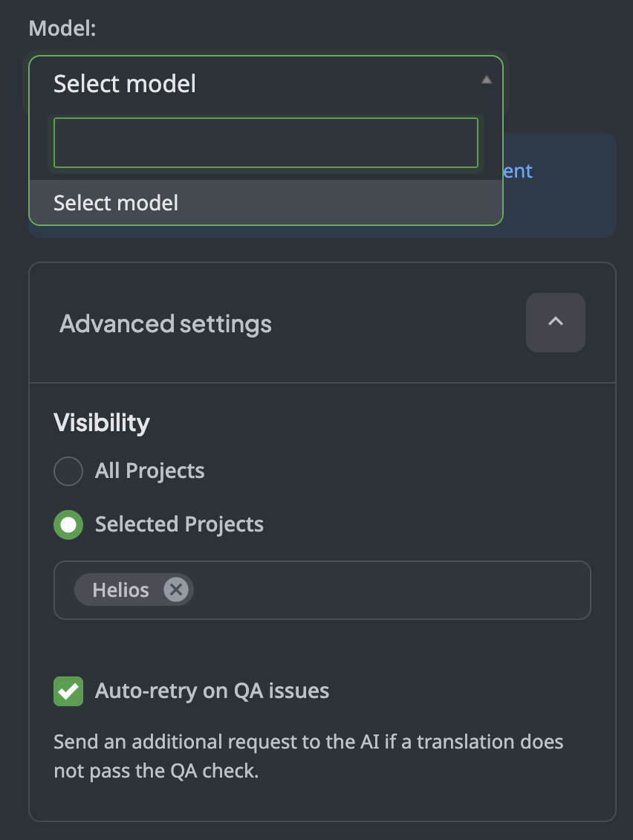
Task: Uncheck Auto-retry on QA issues checkbox
Action: click(68, 691)
